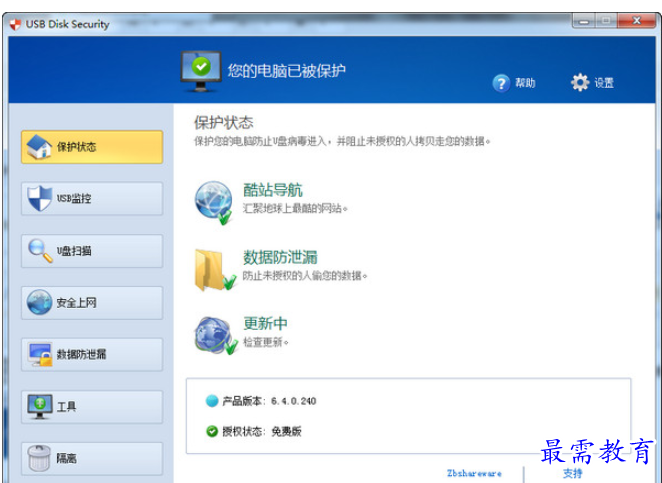Click the magnifier icon for U盘扫描

(40, 251)
